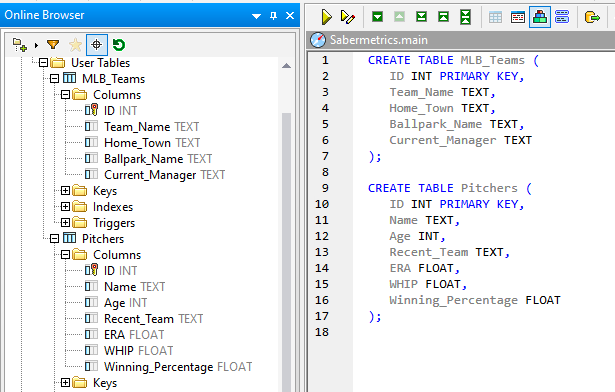Expand the Triggers folder under MLB_Teams
This screenshot has width=615, height=392.
pyautogui.click(x=66, y=223)
